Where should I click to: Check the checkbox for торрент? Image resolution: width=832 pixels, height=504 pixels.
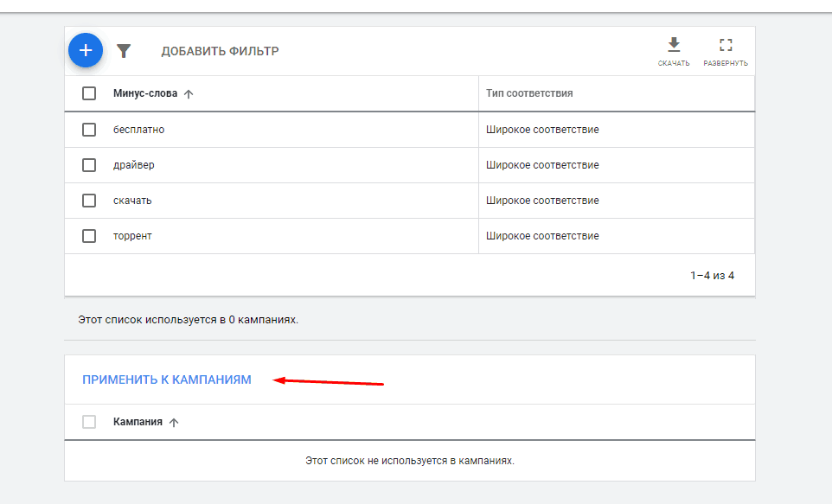(x=89, y=235)
